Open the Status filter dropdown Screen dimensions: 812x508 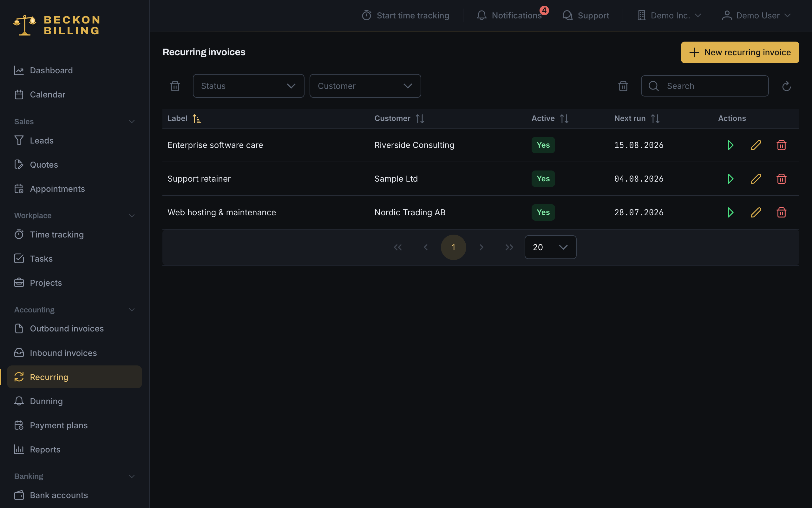(x=248, y=86)
